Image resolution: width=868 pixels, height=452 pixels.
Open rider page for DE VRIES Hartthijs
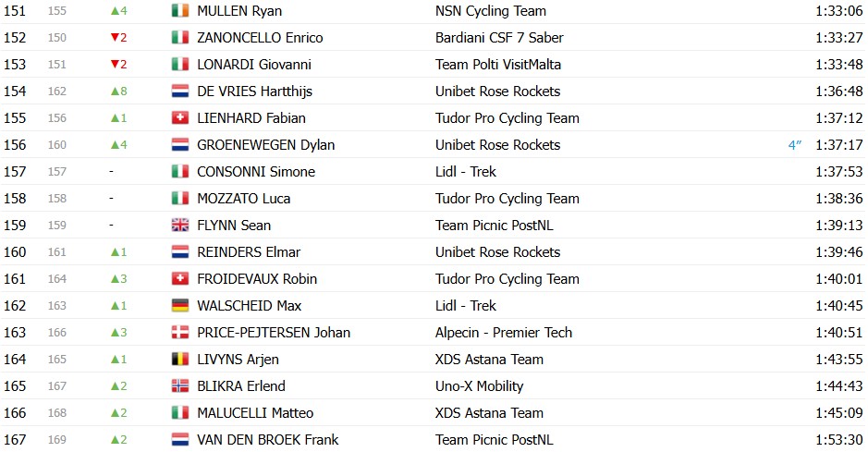pos(254,92)
